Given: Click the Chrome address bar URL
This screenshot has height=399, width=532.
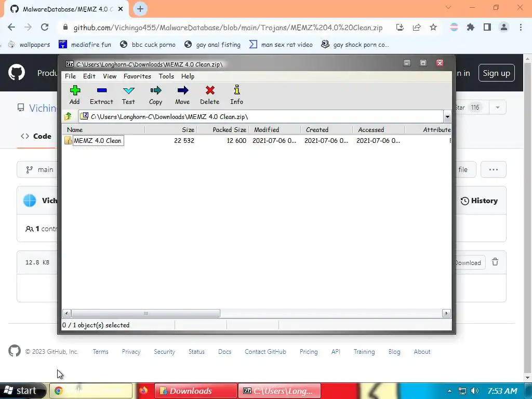Looking at the screenshot, I should point(228,28).
